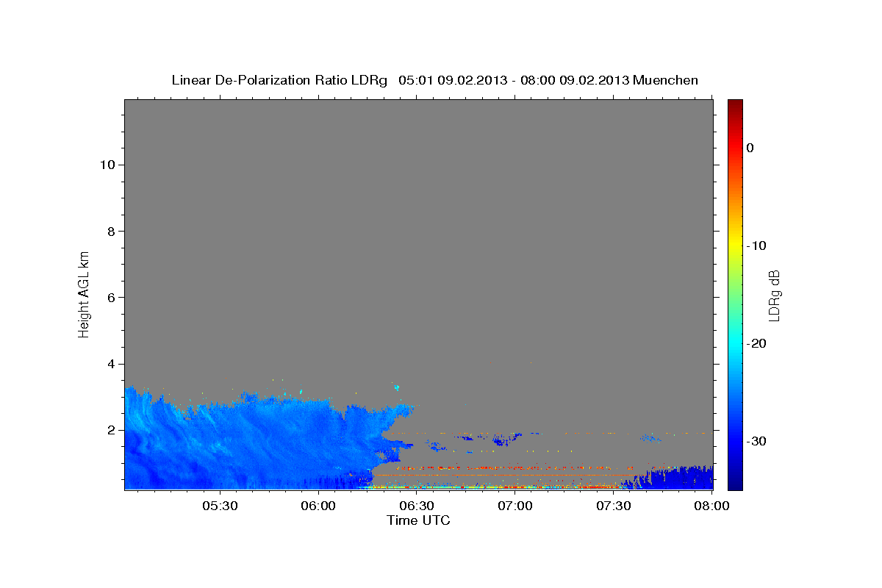The height and width of the screenshot is (588, 882).
Task: Pick the dark blue bottom of colorbar
Action: pyautogui.click(x=735, y=484)
